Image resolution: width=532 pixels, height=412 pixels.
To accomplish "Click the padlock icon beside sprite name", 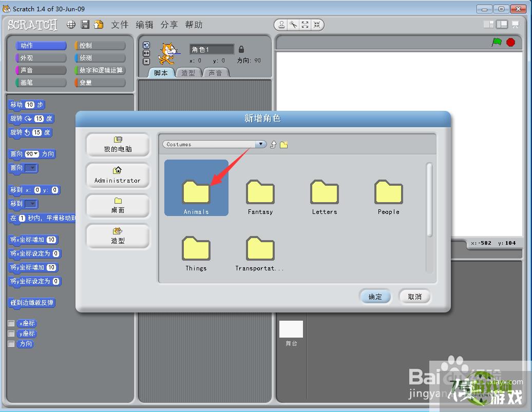I will pyautogui.click(x=241, y=49).
